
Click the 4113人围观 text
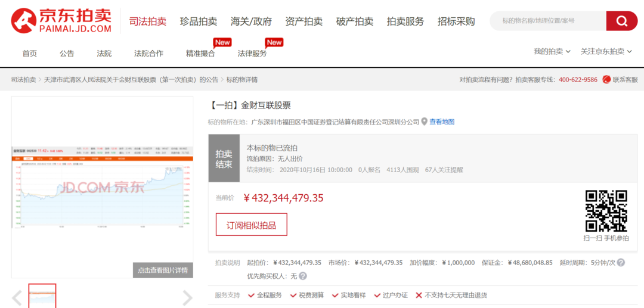[402, 170]
